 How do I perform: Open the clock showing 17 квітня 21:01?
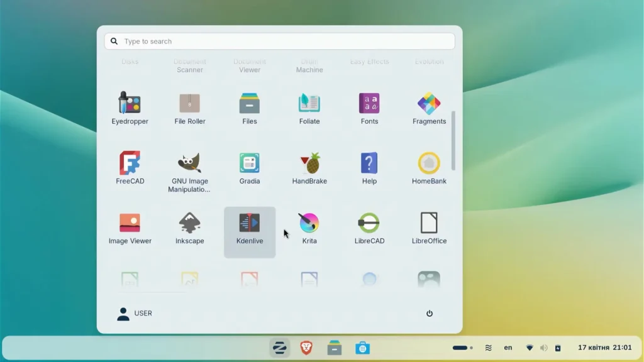pyautogui.click(x=604, y=348)
